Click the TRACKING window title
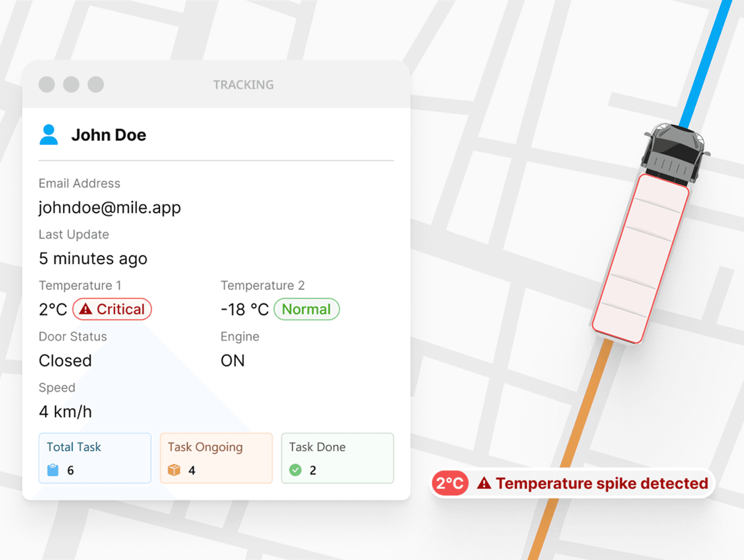Viewport: 744px width, 560px height. (243, 85)
